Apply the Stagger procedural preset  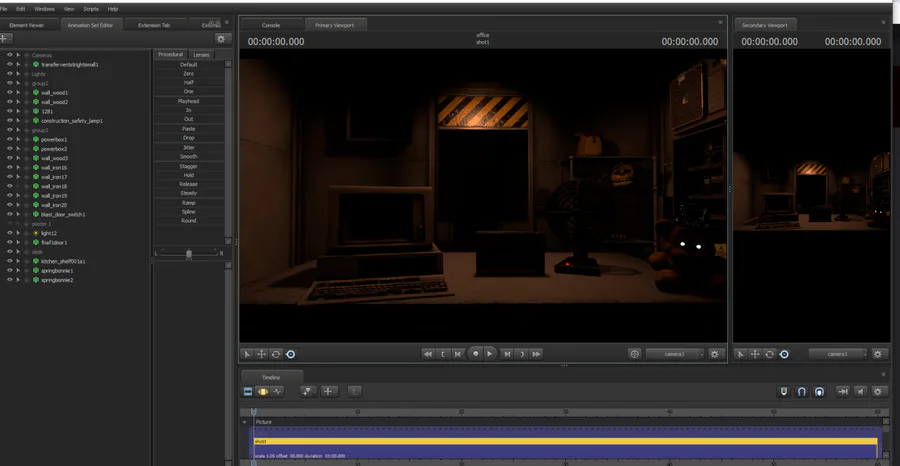(189, 166)
